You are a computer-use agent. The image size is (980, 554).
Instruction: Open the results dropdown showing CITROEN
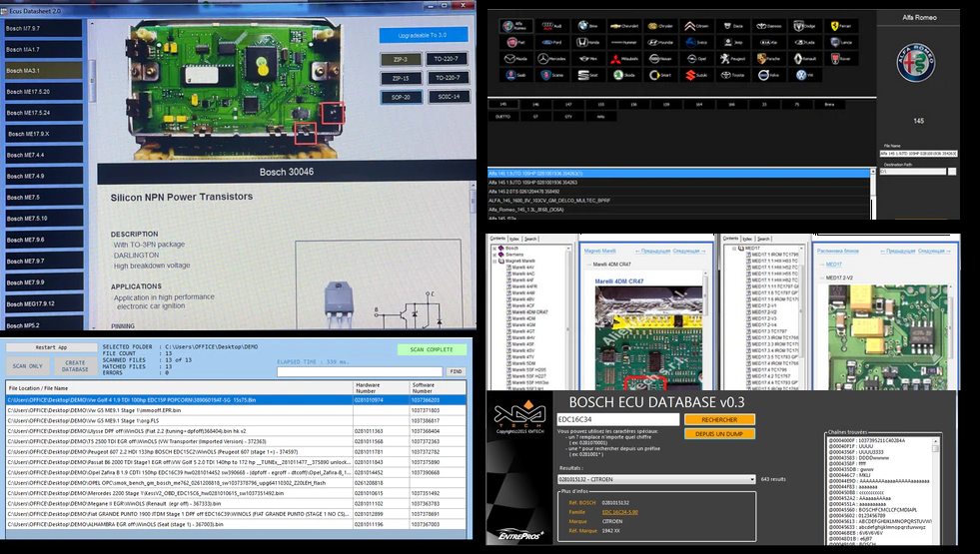pyautogui.click(x=656, y=479)
